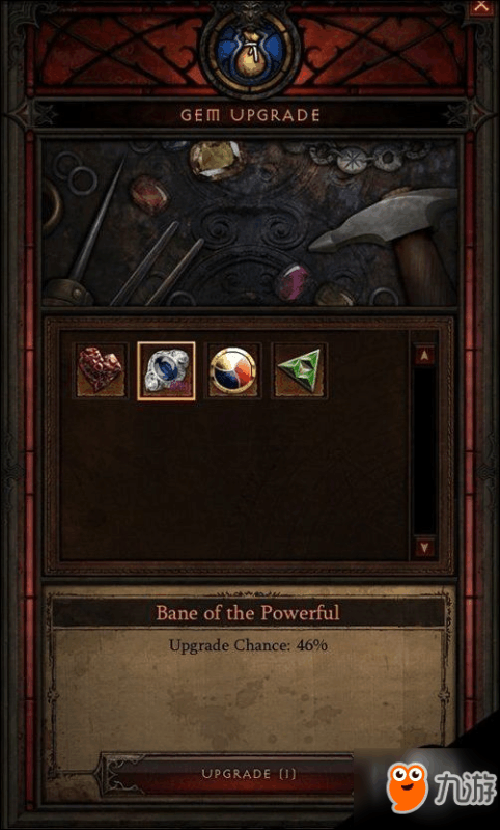Image resolution: width=500 pixels, height=830 pixels.
Task: Click the Gem Upgrade title header
Action: (x=250, y=115)
